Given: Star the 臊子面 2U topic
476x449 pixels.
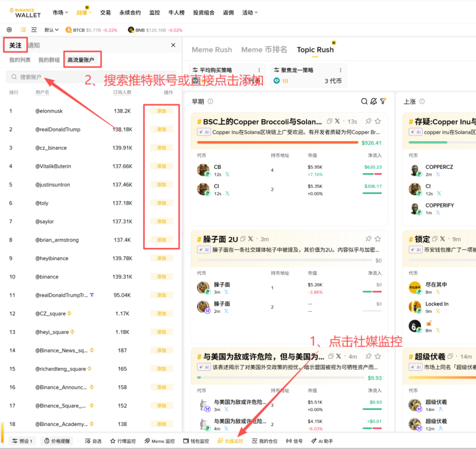Looking at the screenshot, I should [378, 239].
